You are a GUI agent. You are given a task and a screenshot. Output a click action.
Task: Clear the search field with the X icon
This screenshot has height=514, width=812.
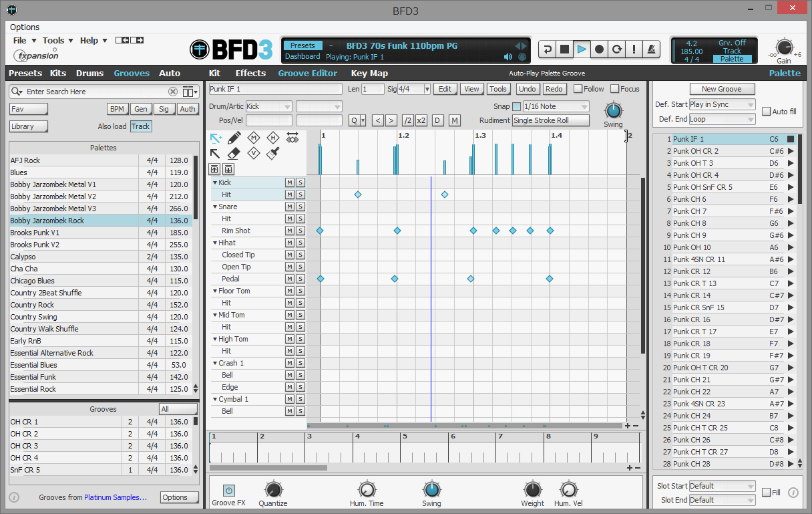(x=173, y=92)
